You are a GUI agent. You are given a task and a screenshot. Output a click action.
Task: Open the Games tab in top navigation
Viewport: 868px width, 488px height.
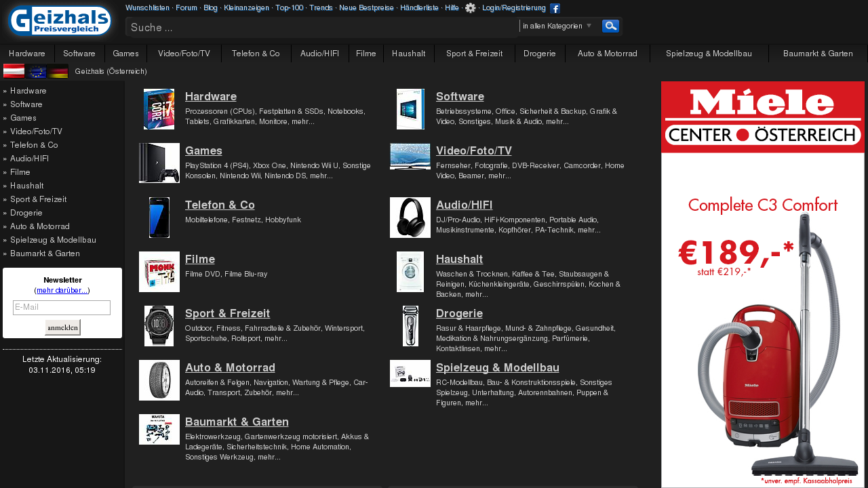pos(125,54)
